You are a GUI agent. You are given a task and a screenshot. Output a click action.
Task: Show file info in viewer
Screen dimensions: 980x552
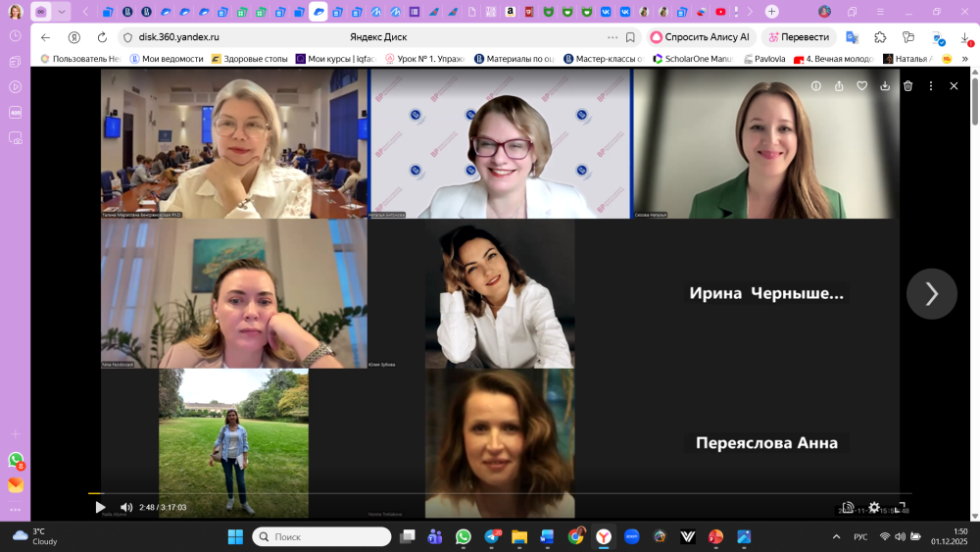(x=815, y=86)
